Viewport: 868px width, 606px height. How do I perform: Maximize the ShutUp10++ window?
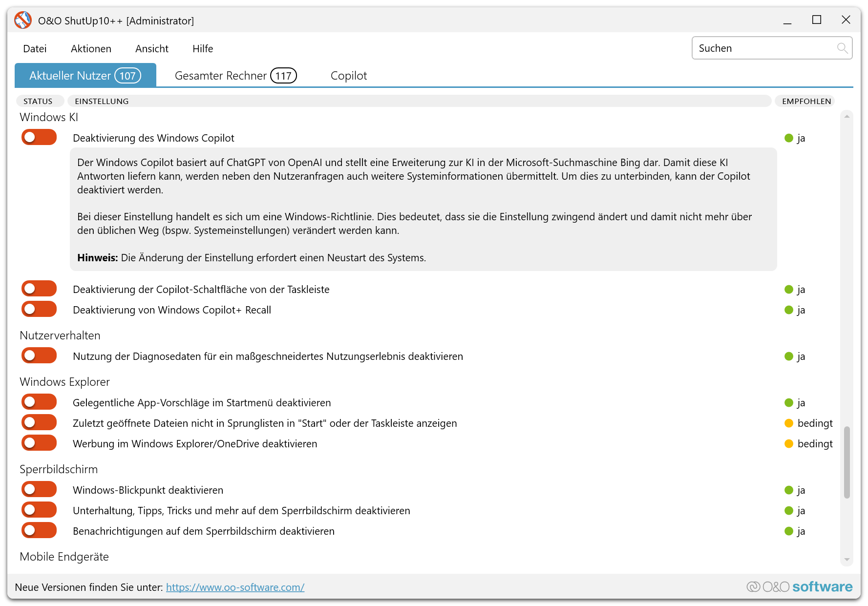816,20
